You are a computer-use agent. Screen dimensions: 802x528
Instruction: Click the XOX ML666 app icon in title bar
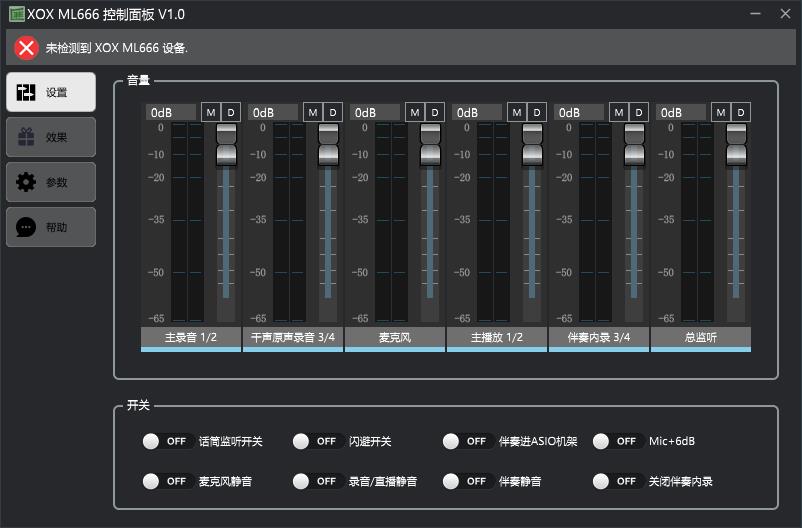click(16, 14)
